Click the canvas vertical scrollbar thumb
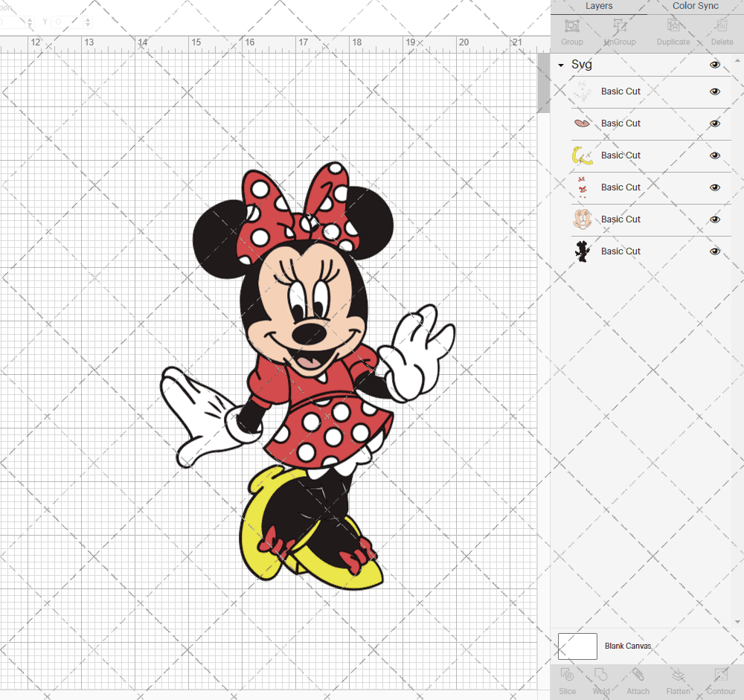The height and width of the screenshot is (700, 744). click(543, 83)
